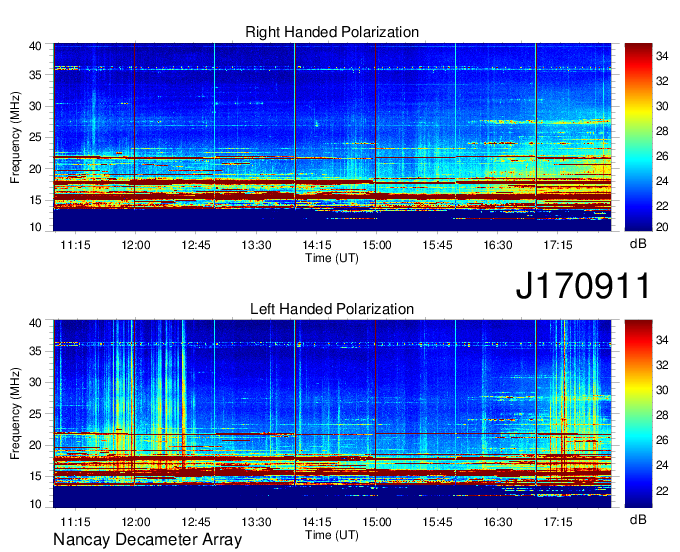
Task: Click 'Frequency (MHz)' axis label of Right Handed plot
Action: click(x=15, y=137)
